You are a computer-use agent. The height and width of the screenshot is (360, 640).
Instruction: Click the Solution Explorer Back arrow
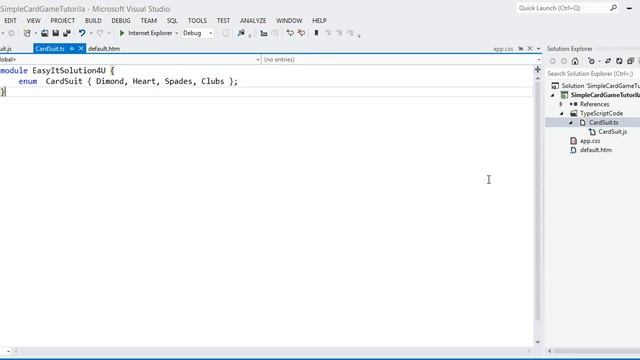553,61
